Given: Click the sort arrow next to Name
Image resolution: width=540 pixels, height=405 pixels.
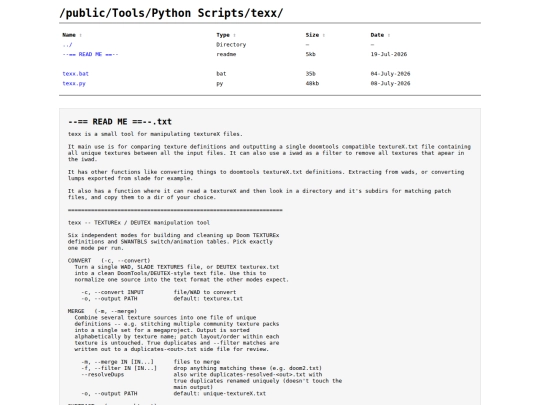Looking at the screenshot, I should click(81, 35).
